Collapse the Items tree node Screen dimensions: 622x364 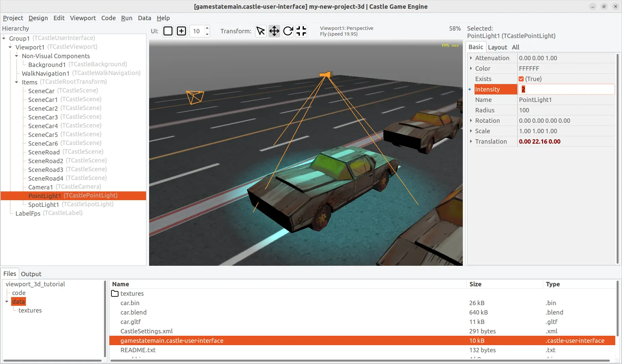pos(16,82)
